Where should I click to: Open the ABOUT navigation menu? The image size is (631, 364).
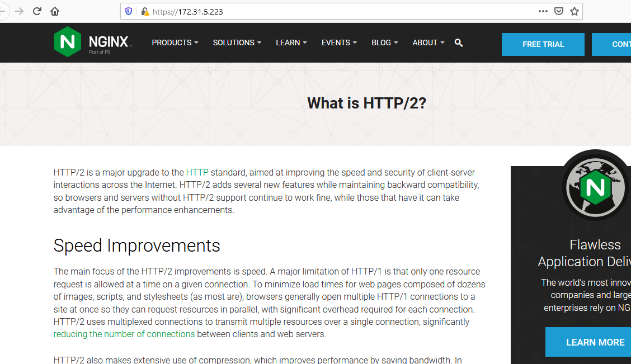point(428,42)
